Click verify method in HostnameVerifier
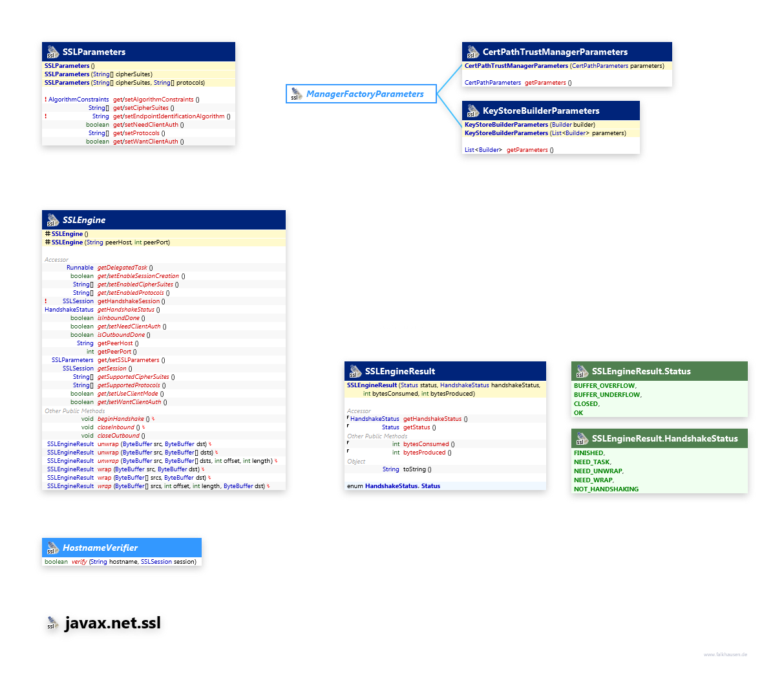This screenshot has height=684, width=784. coord(79,562)
